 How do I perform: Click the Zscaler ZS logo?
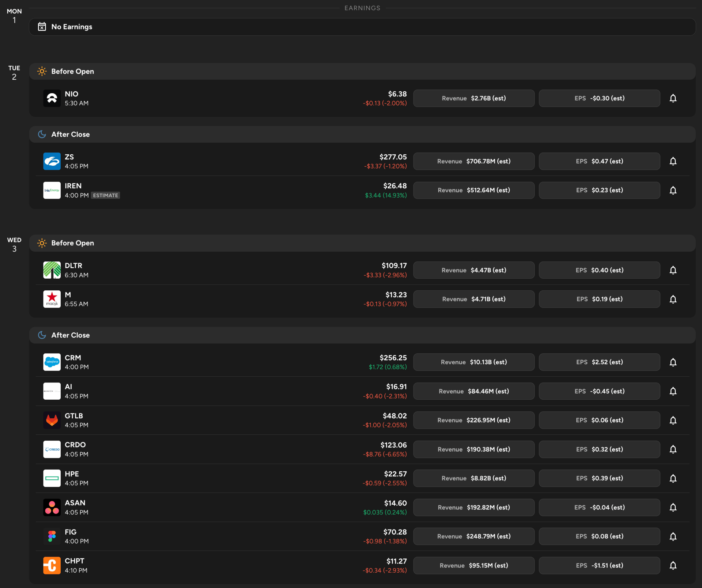(52, 161)
